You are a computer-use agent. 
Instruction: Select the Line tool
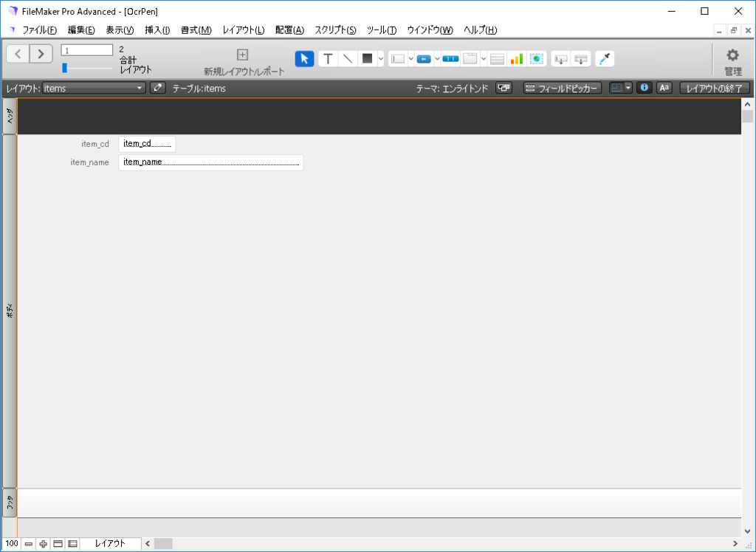click(348, 59)
